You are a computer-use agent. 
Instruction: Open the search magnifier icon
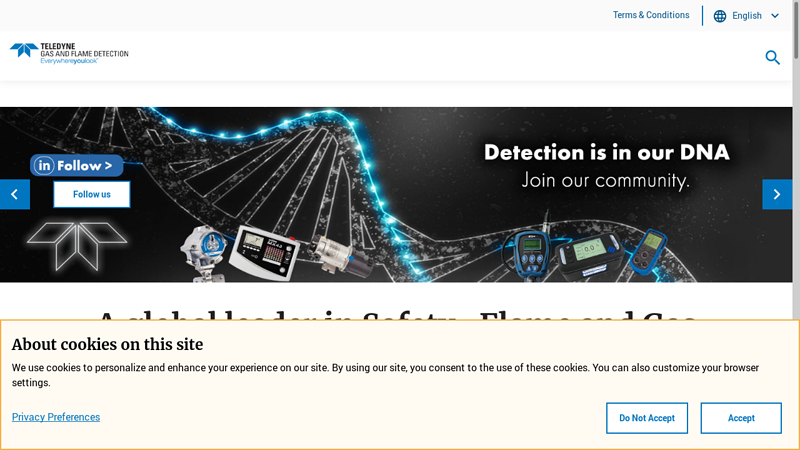tap(772, 57)
